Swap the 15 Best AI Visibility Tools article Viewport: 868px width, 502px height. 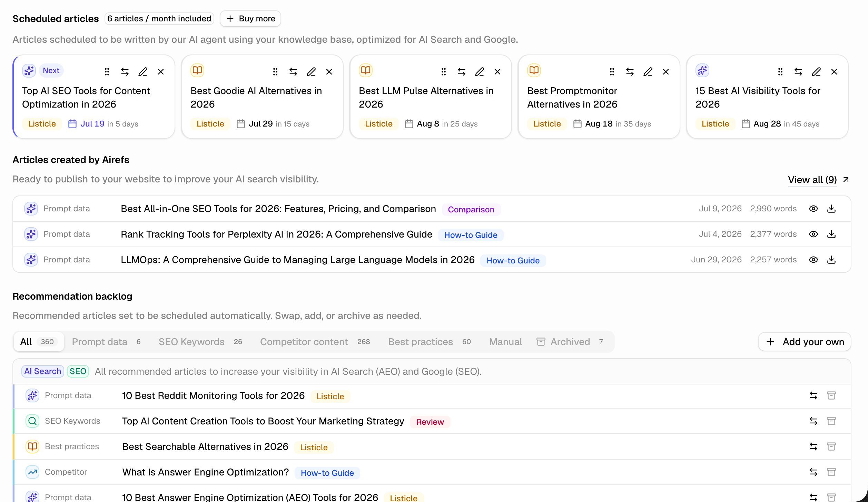[x=798, y=72]
